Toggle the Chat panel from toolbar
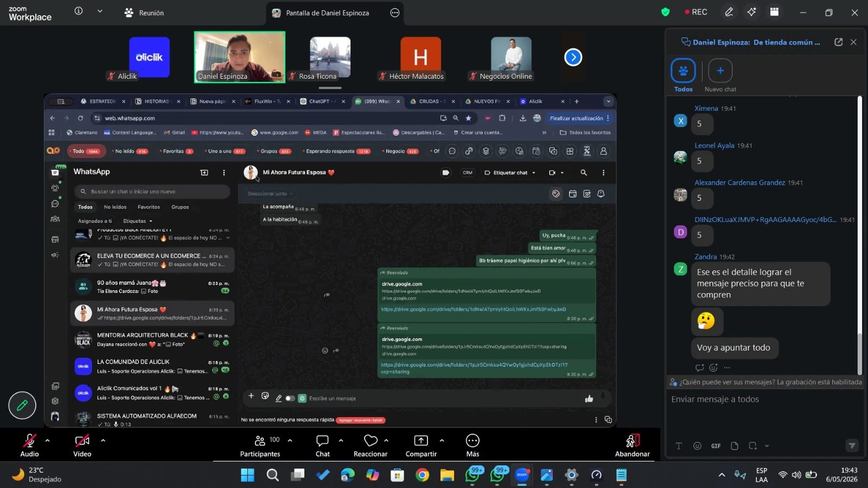The height and width of the screenshot is (488, 868). click(x=323, y=445)
